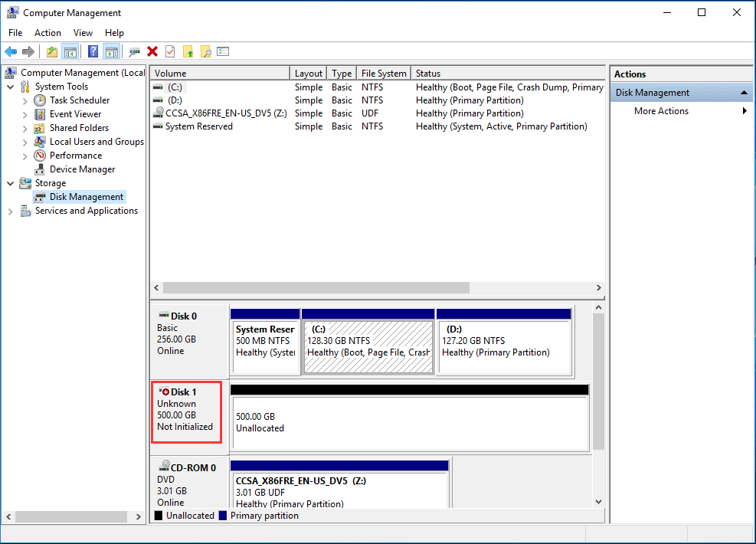Toggle the Action pane visibility icon
The image size is (756, 544).
coord(112,51)
